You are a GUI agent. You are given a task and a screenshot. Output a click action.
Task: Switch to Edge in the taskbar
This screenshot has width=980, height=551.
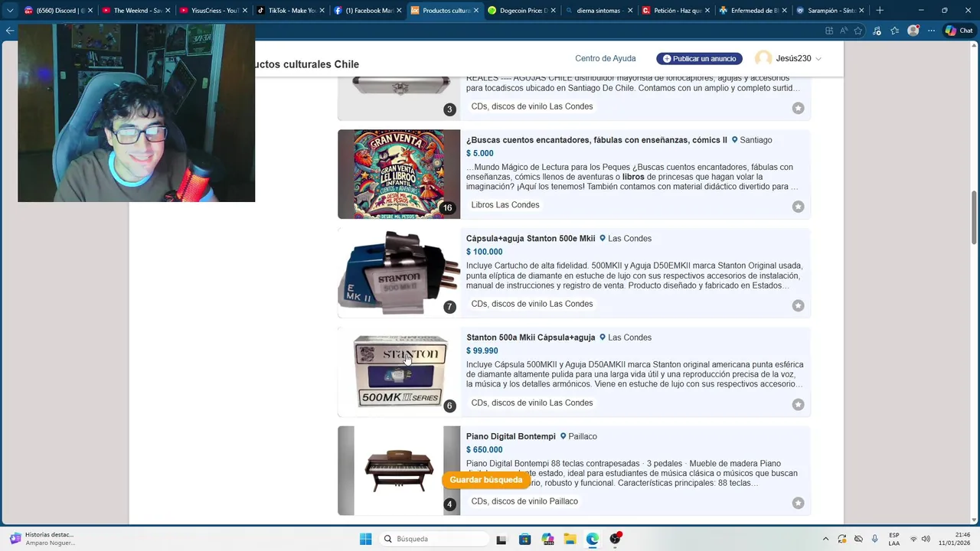[593, 539]
